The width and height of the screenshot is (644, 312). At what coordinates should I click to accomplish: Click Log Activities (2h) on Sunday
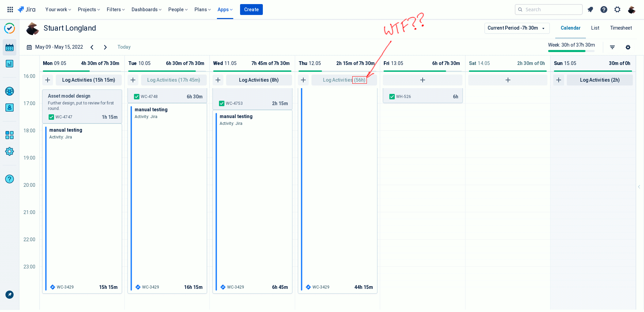[599, 80]
